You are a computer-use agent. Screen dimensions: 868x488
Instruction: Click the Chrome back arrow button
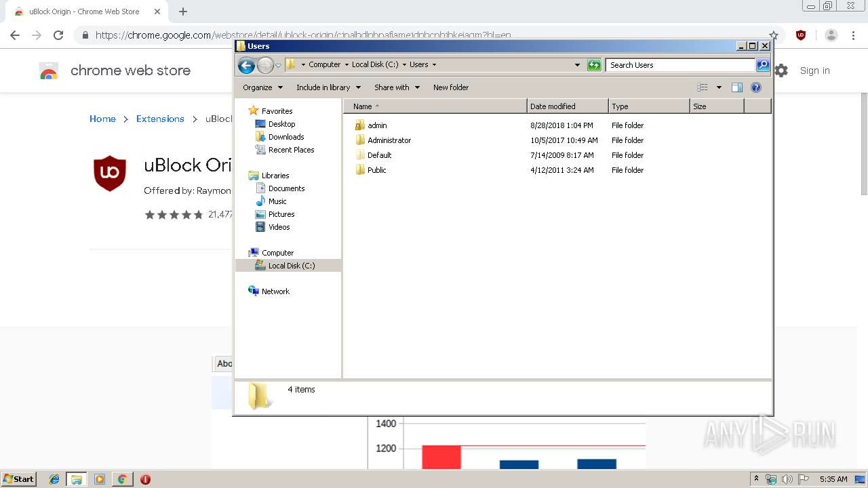[x=15, y=35]
